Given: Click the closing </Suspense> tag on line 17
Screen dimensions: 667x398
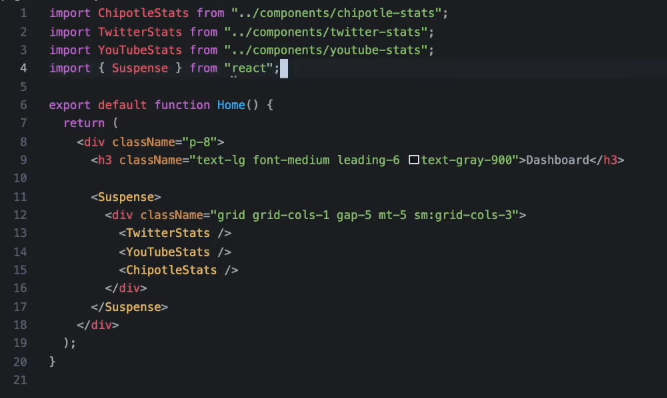Looking at the screenshot, I should (129, 307).
